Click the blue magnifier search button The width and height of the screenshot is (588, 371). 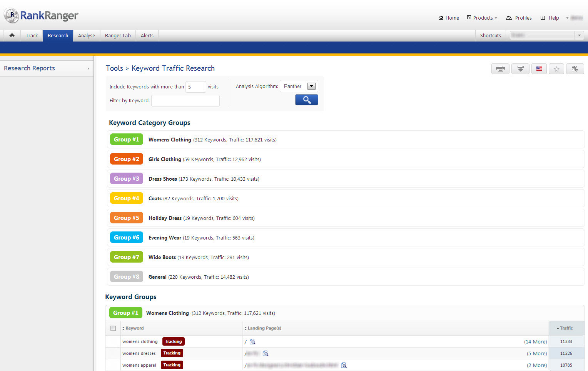(306, 100)
